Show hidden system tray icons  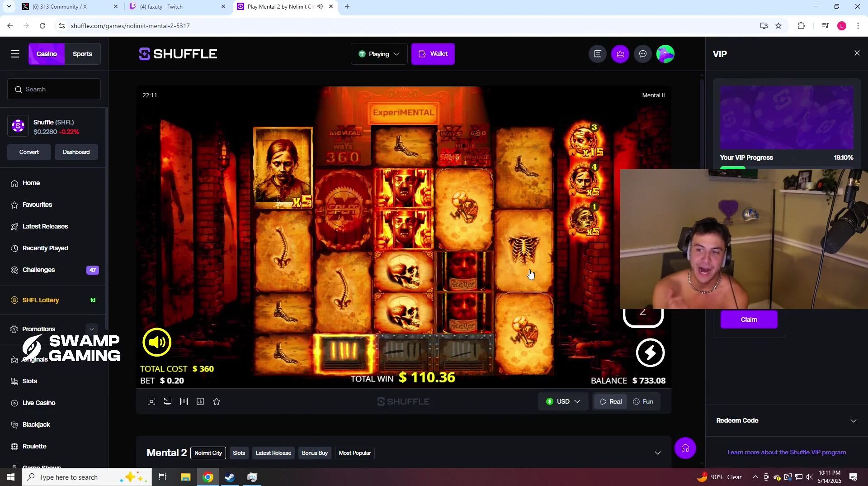(x=755, y=477)
